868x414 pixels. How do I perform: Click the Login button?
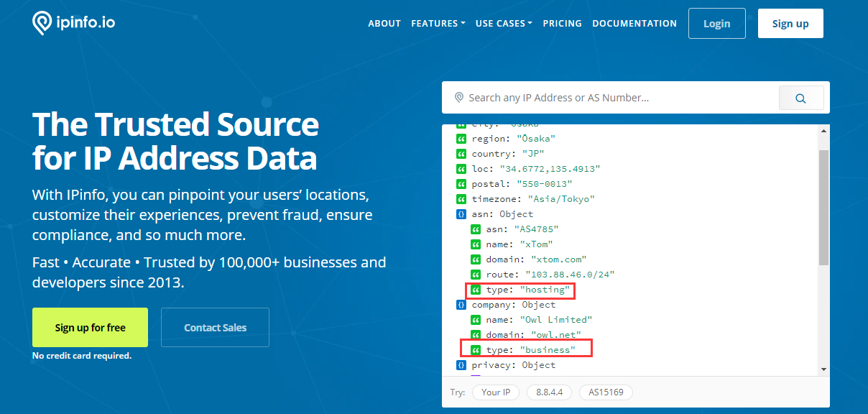[x=716, y=24]
